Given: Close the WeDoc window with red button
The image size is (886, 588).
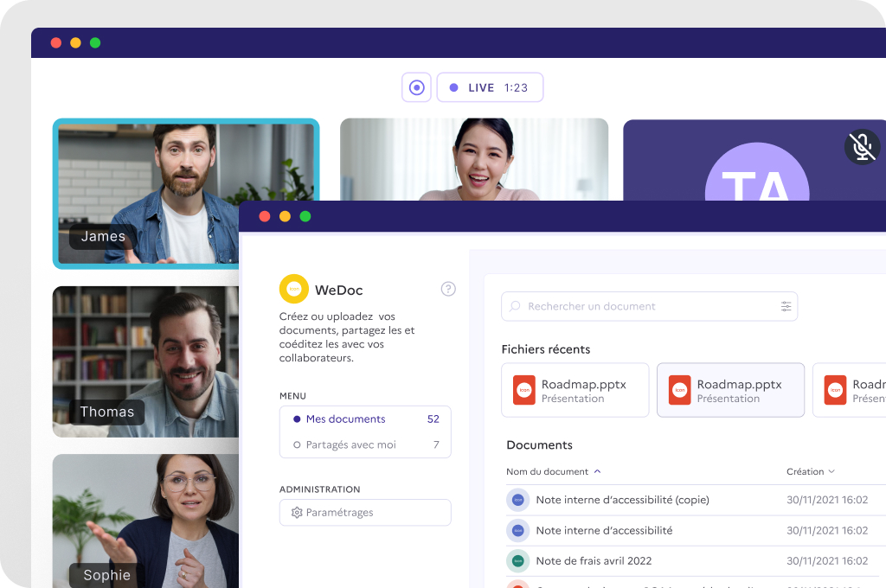Looking at the screenshot, I should (x=265, y=216).
